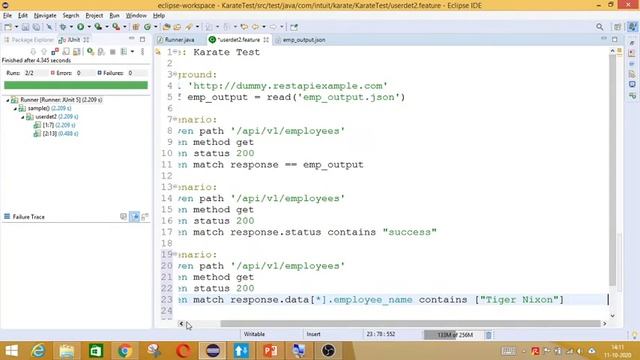Click the Debug bug icon
640x360 pixels.
(x=63, y=27)
